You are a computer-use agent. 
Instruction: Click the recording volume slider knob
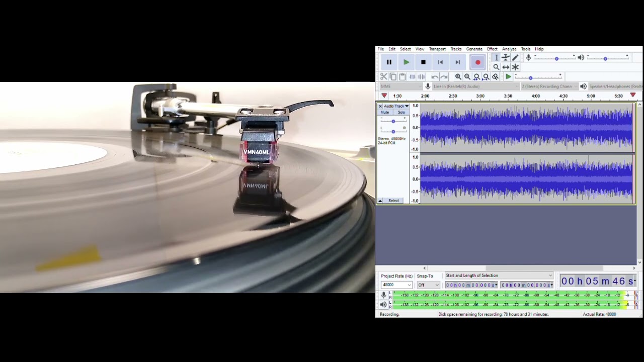(556, 59)
